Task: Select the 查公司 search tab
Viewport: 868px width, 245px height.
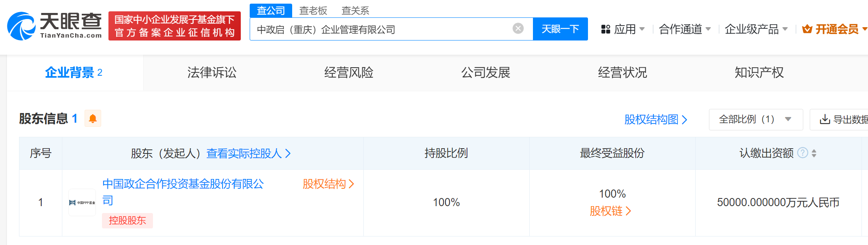Action: pyautogui.click(x=271, y=11)
